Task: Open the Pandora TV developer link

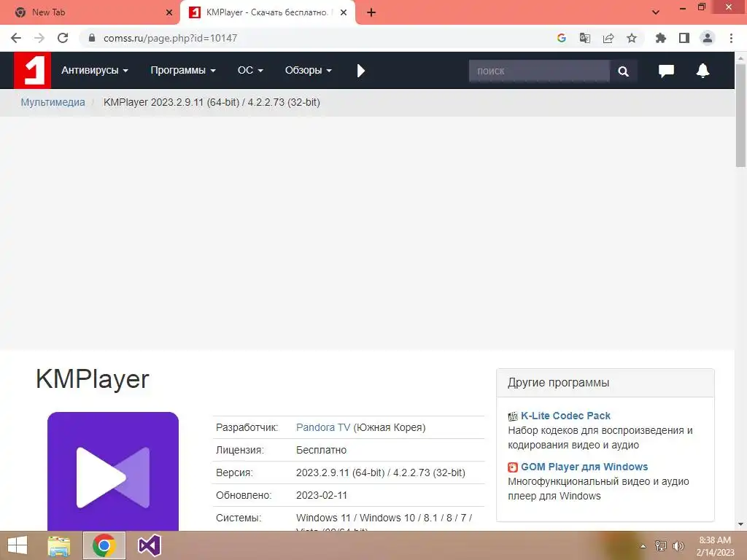Action: [x=323, y=427]
